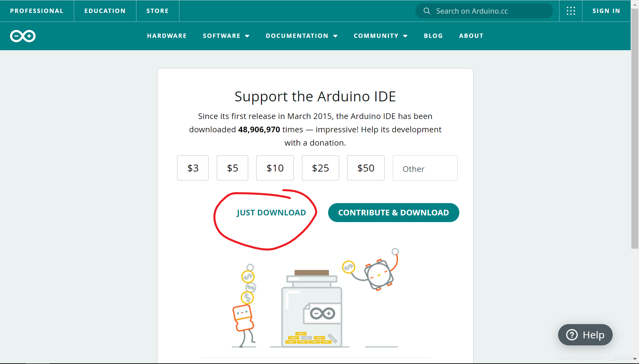The image size is (639, 364).
Task: Select the $25 donation amount
Action: point(320,168)
